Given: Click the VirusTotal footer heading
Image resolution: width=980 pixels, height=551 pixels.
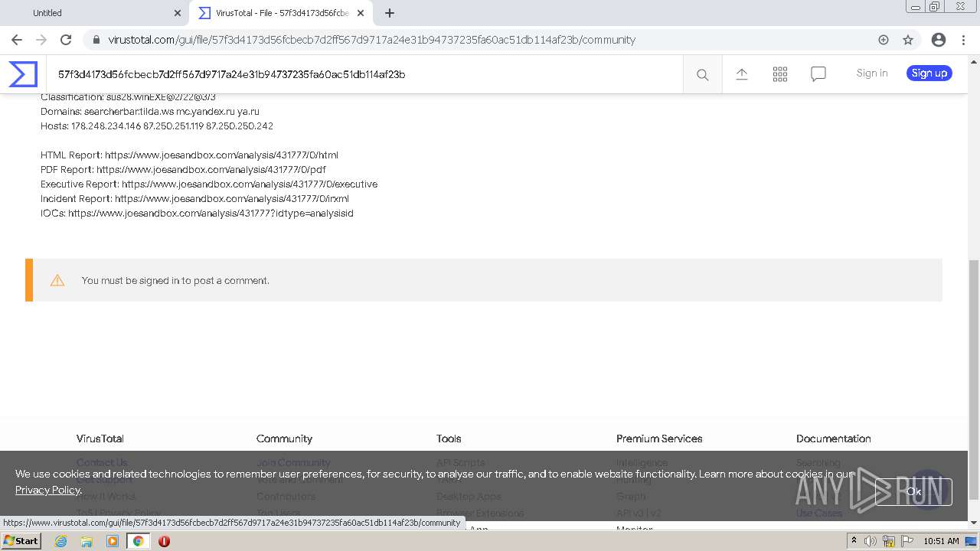Looking at the screenshot, I should click(100, 439).
